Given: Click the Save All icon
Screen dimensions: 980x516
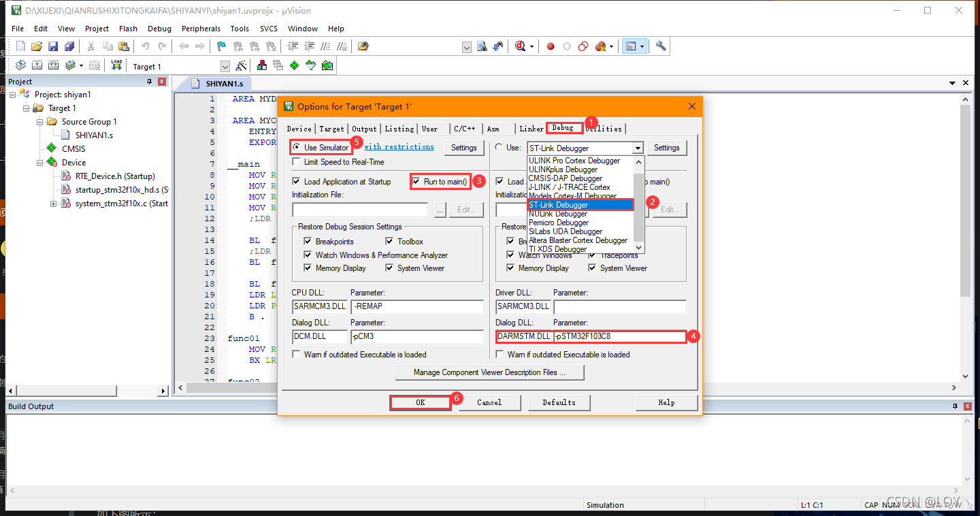Looking at the screenshot, I should pos(69,46).
